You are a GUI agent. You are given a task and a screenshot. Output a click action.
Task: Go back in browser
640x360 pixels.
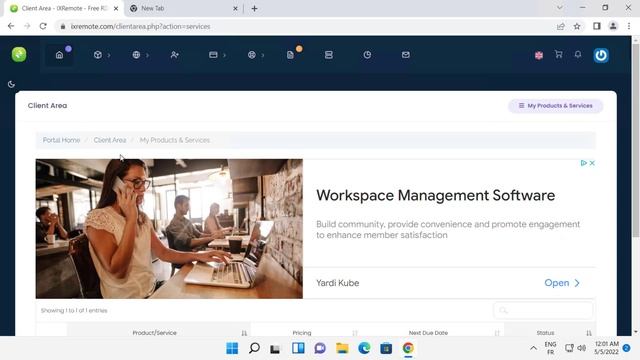pos(11,26)
